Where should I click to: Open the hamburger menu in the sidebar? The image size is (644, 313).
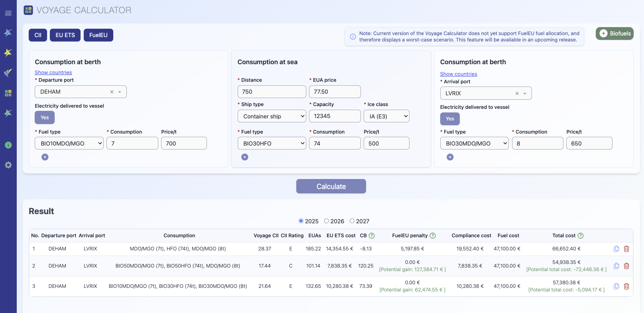pos(8,13)
